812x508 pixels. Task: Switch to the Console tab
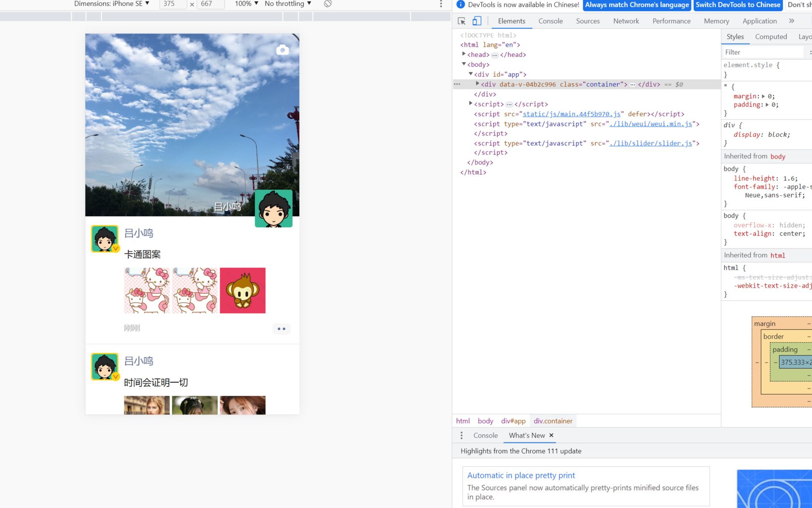tap(550, 21)
